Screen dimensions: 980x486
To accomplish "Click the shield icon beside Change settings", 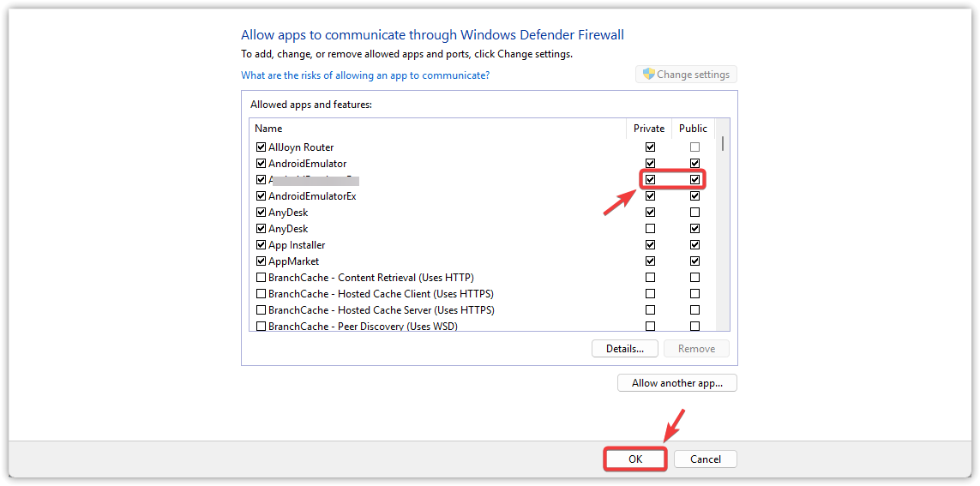I will point(648,75).
